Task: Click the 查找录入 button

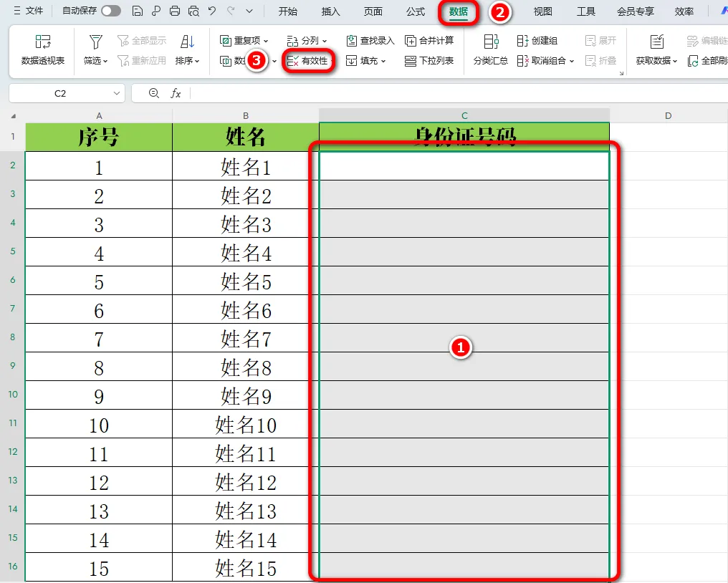Action: click(370, 41)
